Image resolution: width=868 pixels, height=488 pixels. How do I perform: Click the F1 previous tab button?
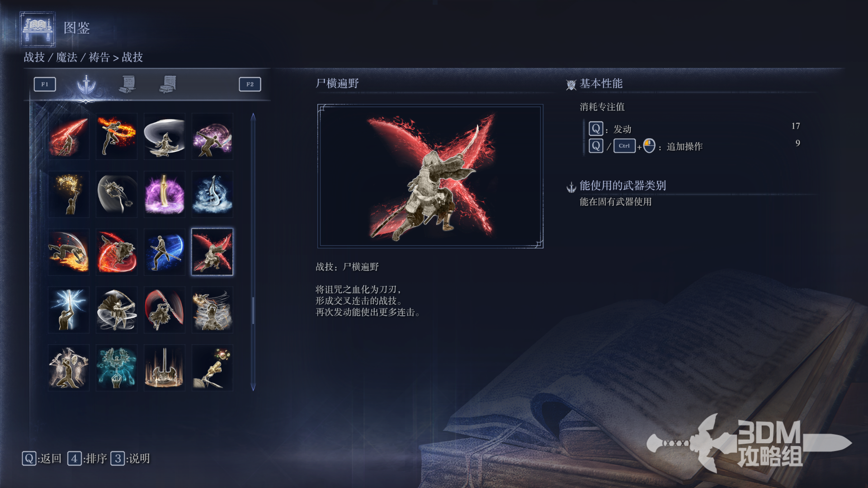tap(45, 84)
